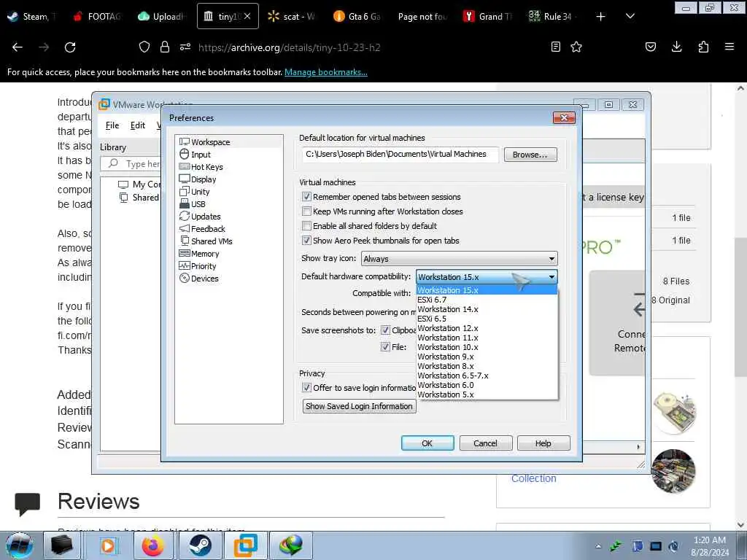Click Firefox taskbar icon
The width and height of the screenshot is (747, 560).
pyautogui.click(x=153, y=545)
